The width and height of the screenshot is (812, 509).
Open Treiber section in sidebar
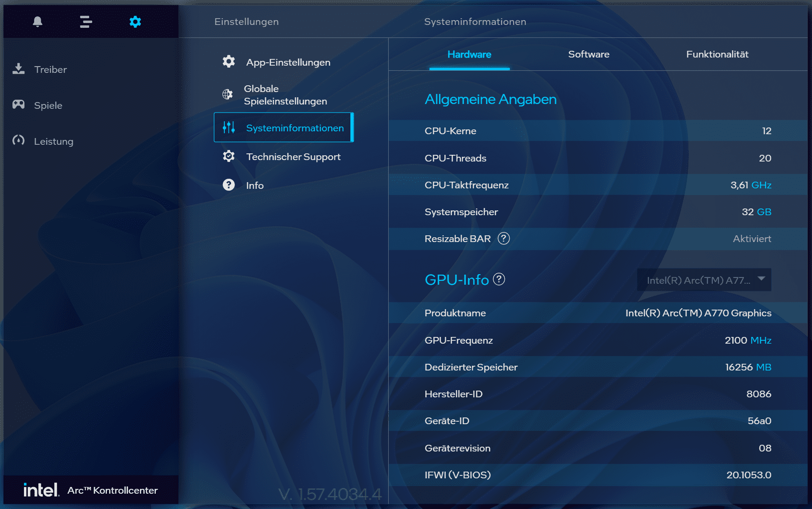point(50,69)
